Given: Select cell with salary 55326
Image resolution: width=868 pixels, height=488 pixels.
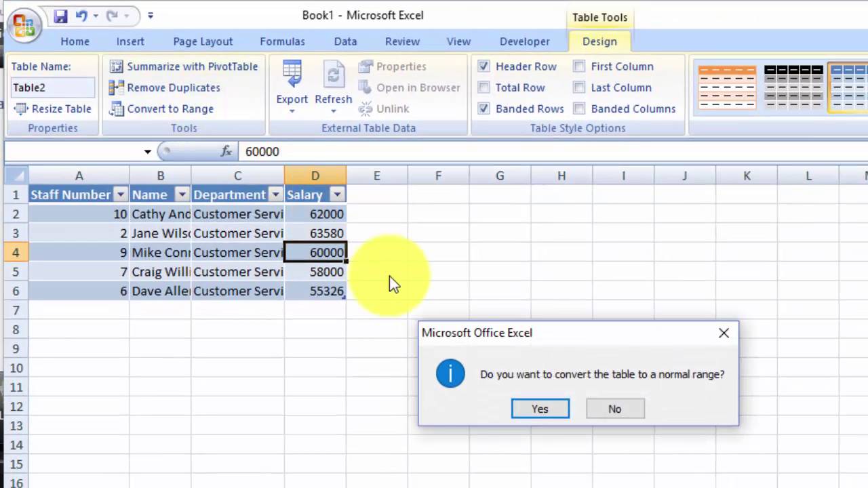Looking at the screenshot, I should 315,291.
